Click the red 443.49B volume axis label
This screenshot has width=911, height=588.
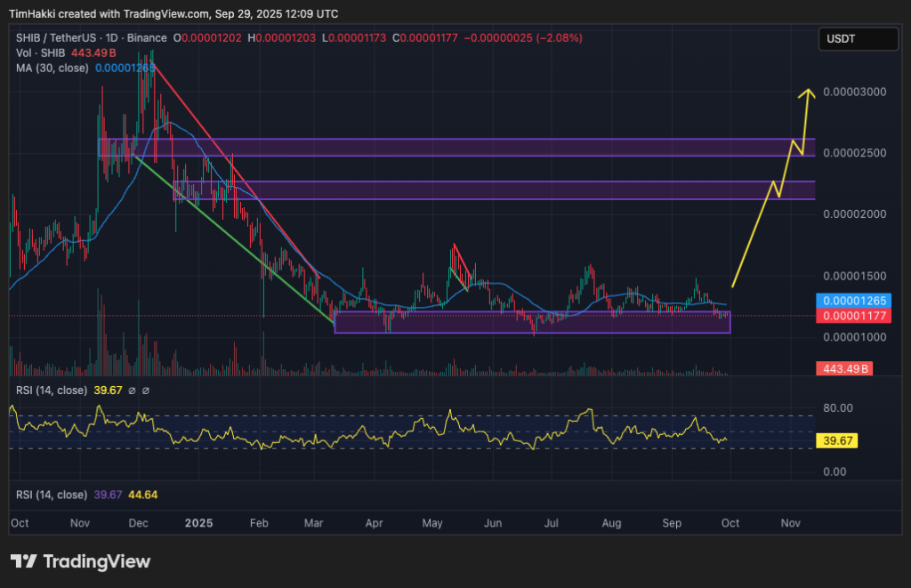[x=844, y=369]
